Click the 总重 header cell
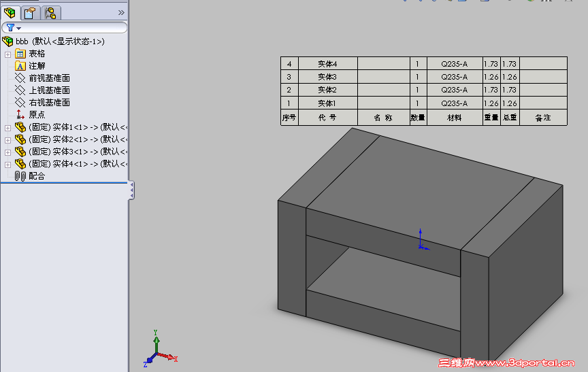588x372 pixels. pos(510,118)
